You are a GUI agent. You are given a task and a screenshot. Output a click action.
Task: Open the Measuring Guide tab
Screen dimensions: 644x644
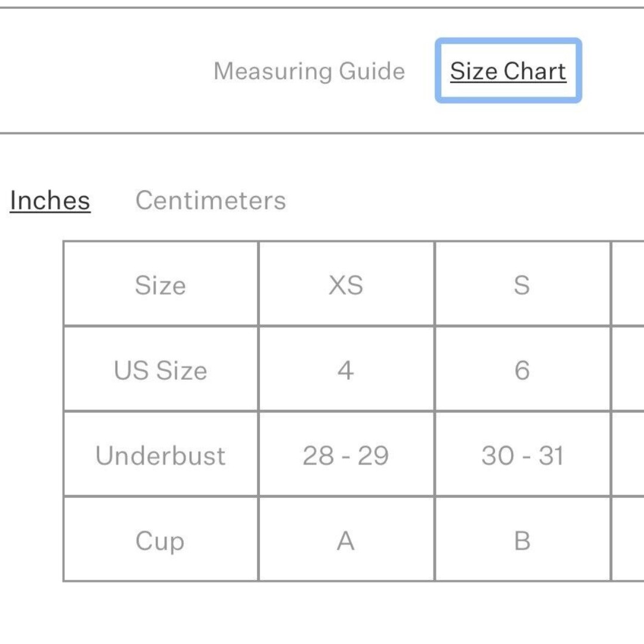pyautogui.click(x=309, y=71)
